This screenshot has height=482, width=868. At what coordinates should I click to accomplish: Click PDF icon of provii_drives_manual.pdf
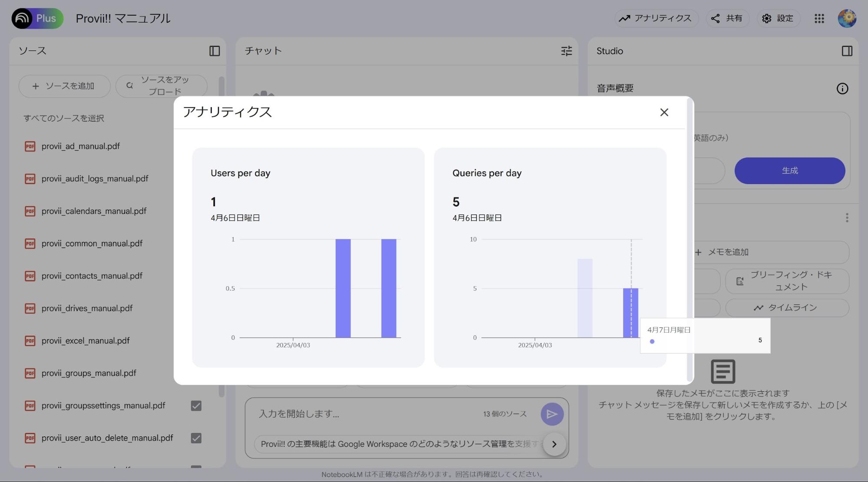point(30,308)
